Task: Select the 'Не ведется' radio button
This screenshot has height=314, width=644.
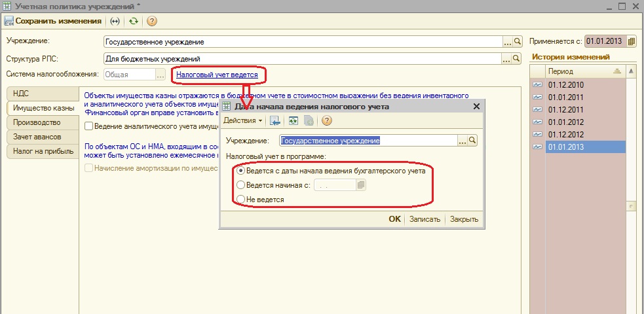Action: (x=241, y=199)
